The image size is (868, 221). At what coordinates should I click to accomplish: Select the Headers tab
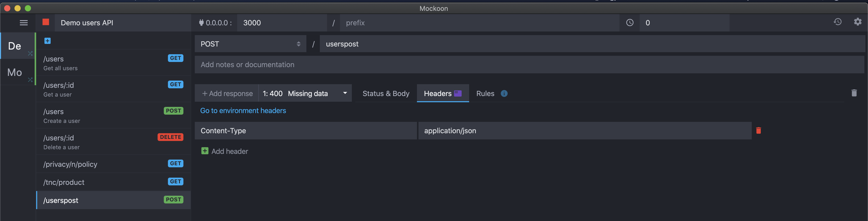coord(443,93)
